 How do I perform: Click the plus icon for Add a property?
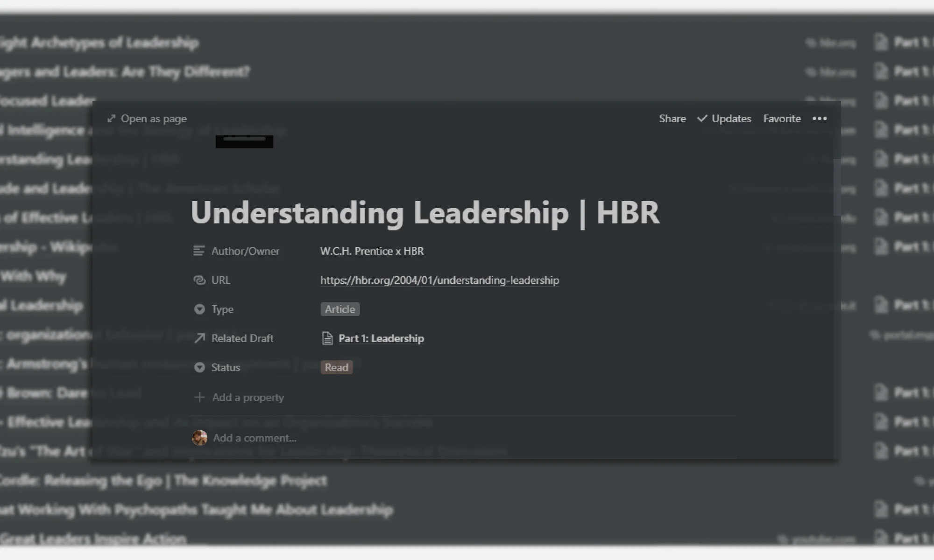[199, 397]
